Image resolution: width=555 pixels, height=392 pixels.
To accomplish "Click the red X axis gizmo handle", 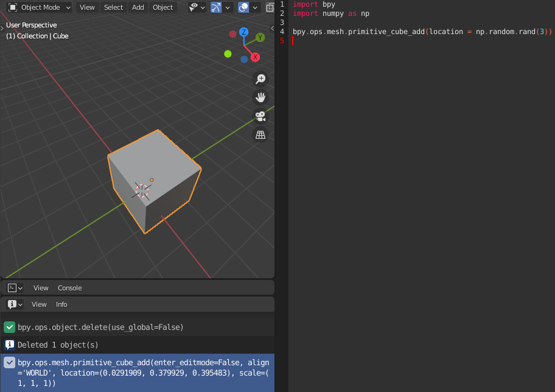I will [255, 57].
